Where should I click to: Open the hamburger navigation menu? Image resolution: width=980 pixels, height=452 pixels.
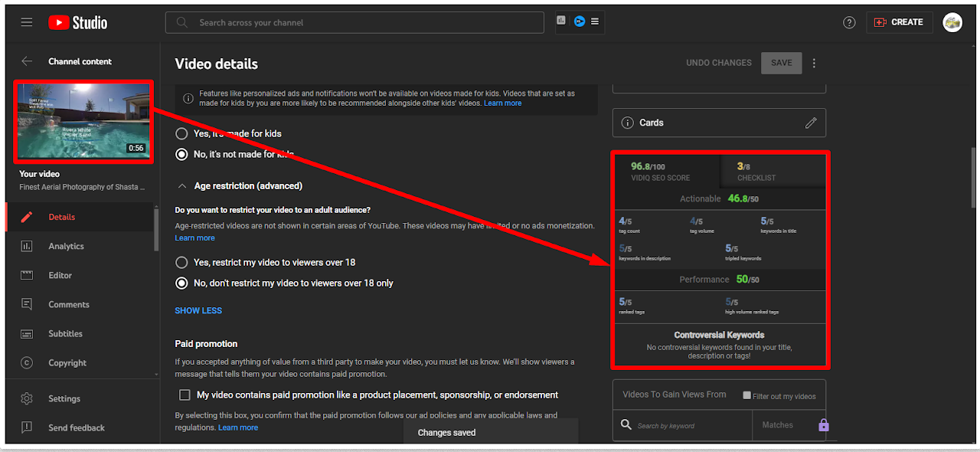coord(27,22)
